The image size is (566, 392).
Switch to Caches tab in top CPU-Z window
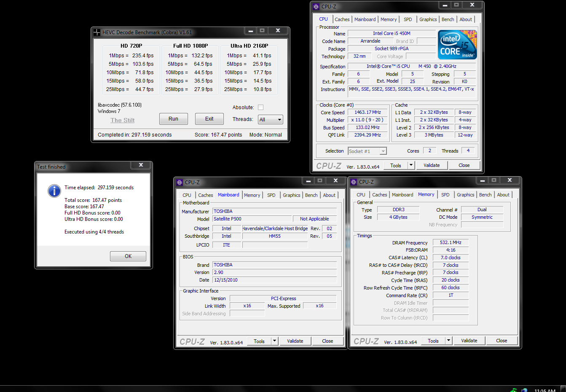click(x=342, y=19)
